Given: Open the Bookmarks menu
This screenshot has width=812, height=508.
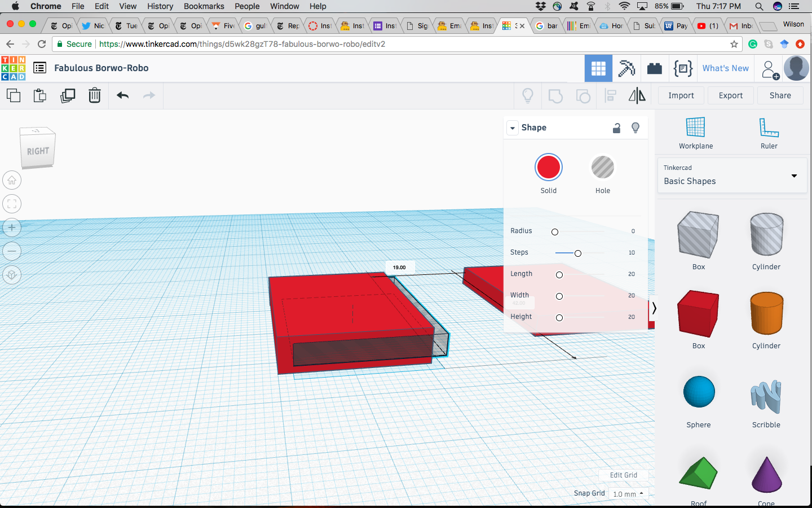Looking at the screenshot, I should tap(204, 6).
